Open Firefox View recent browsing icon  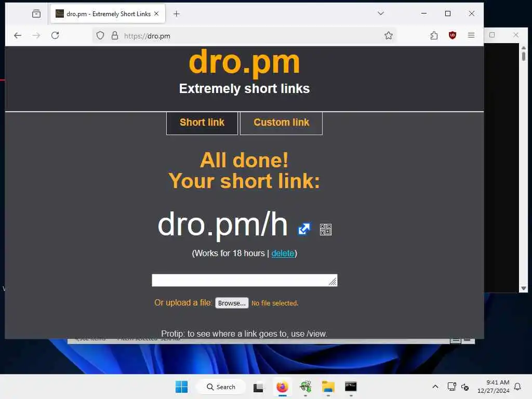(36, 14)
